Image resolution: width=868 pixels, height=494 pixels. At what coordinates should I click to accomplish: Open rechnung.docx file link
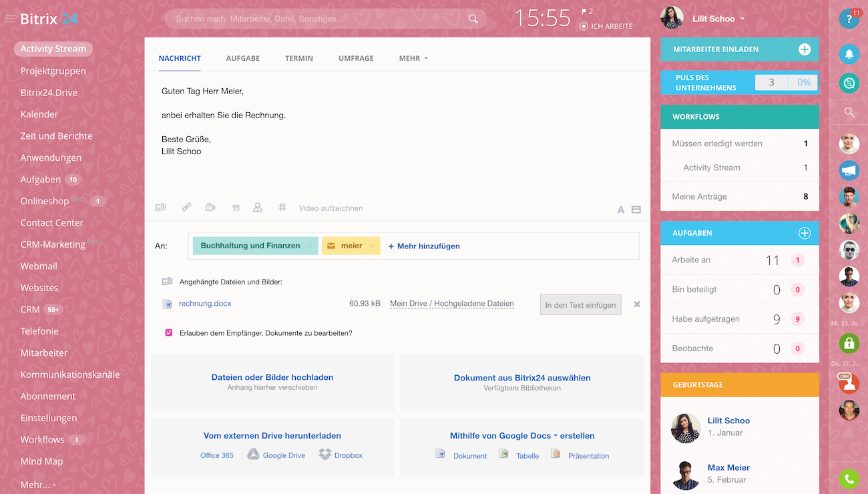pos(205,303)
